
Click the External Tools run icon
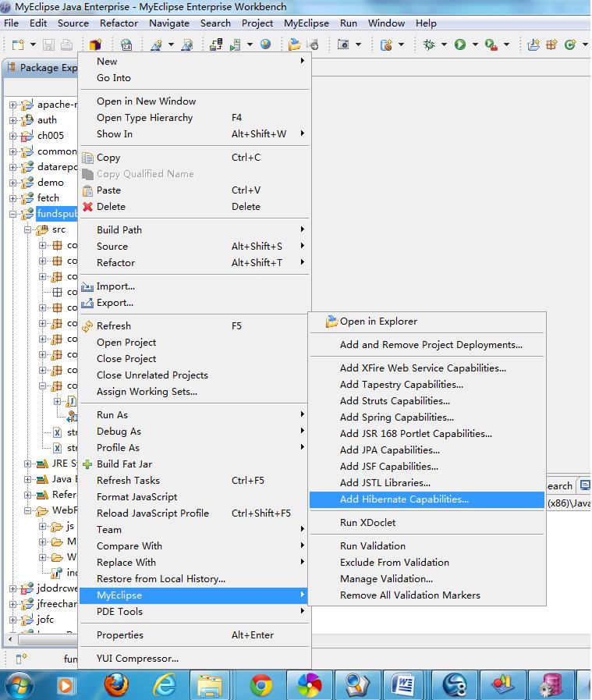click(x=491, y=44)
